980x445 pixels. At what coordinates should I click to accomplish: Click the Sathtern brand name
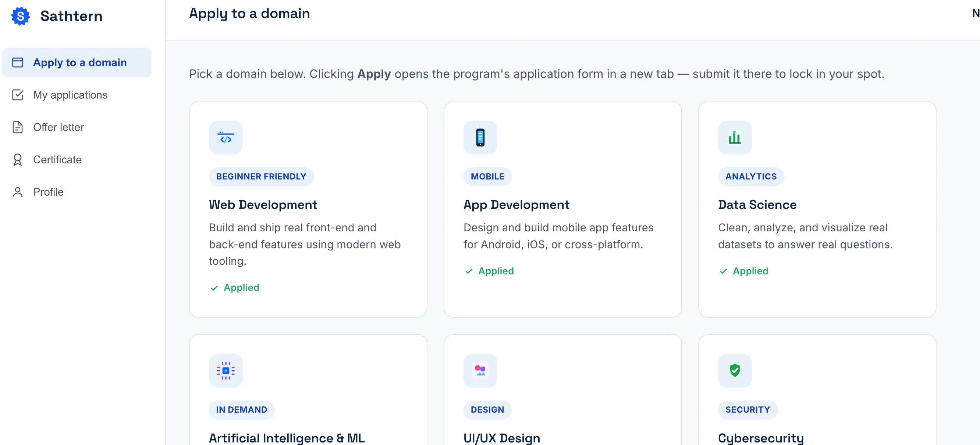click(x=71, y=16)
